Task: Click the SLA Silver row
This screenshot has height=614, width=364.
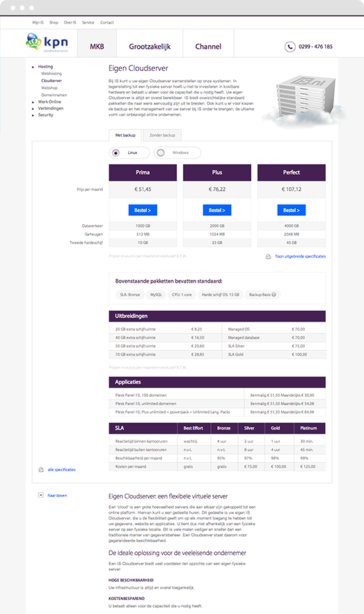Action: [274, 346]
